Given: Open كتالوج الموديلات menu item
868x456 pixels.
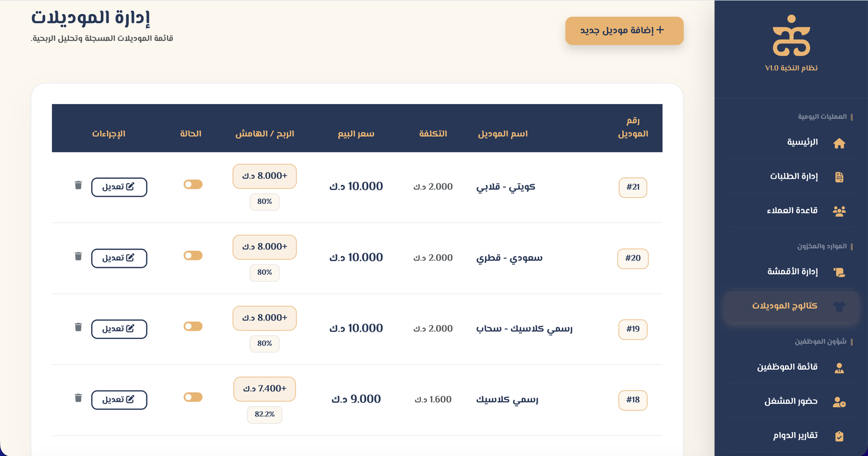Looking at the screenshot, I should point(792,306).
